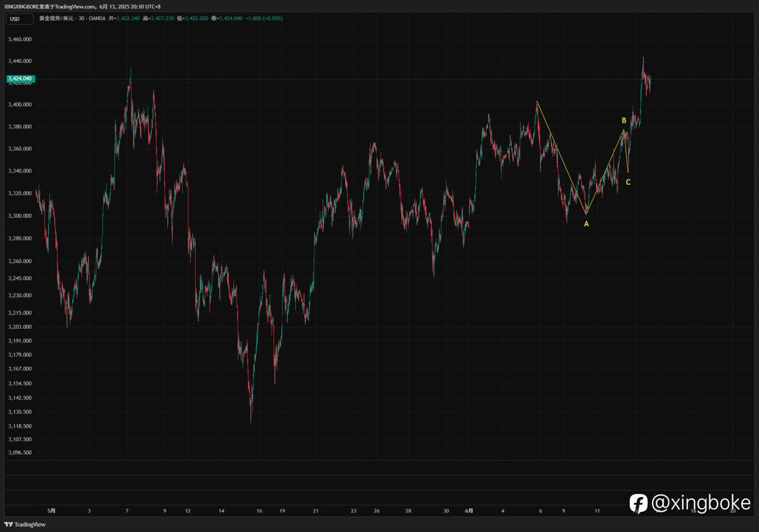Click the 3,107.500 price axis label

pos(20,440)
